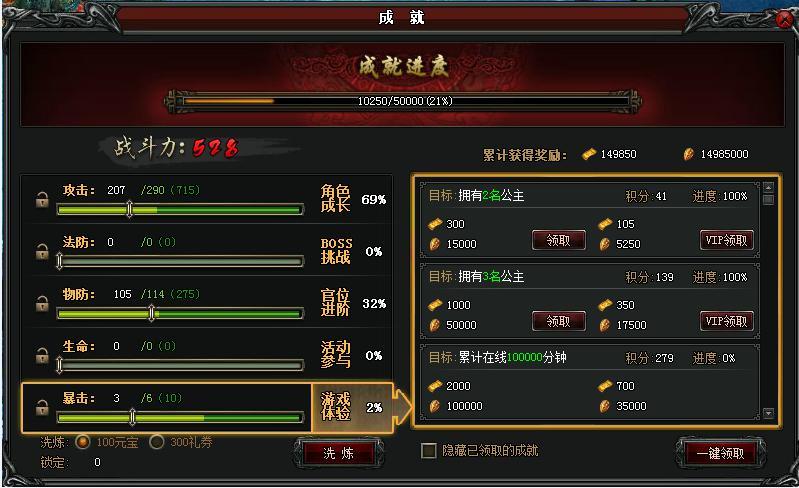Toggle the lock icon for 暴击 attribute

point(42,408)
